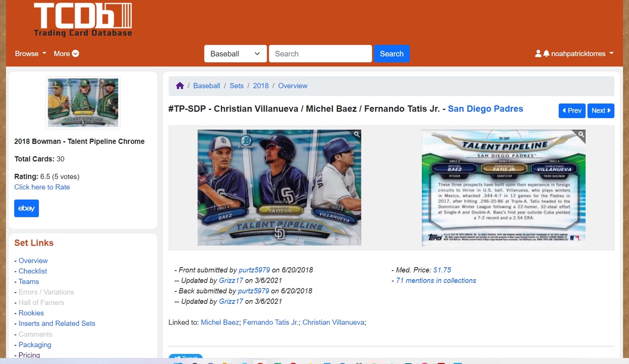Screen dimensions: 629x364
Task: Open the noahpatricktorres account dropdown
Action: [582, 53]
